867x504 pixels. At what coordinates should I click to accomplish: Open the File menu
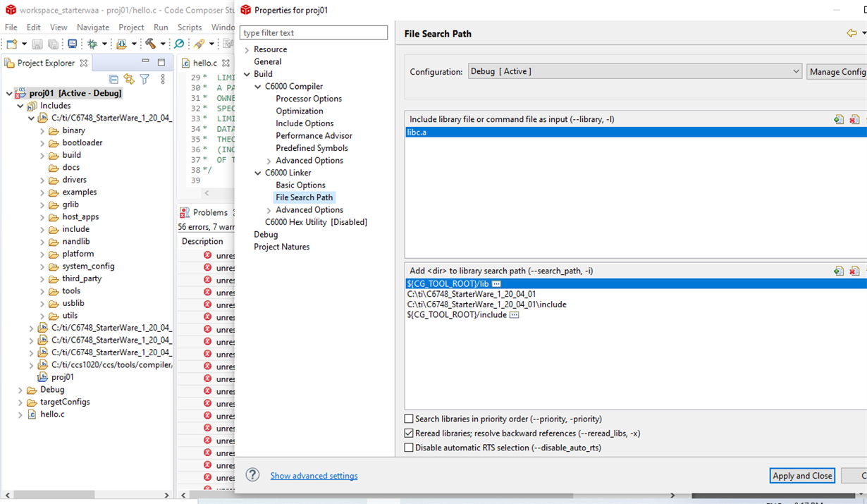[11, 27]
